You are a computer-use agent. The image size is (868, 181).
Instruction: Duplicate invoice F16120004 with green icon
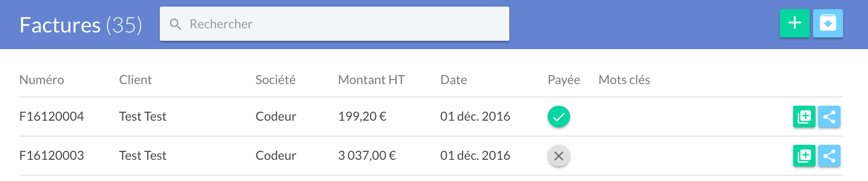804,117
